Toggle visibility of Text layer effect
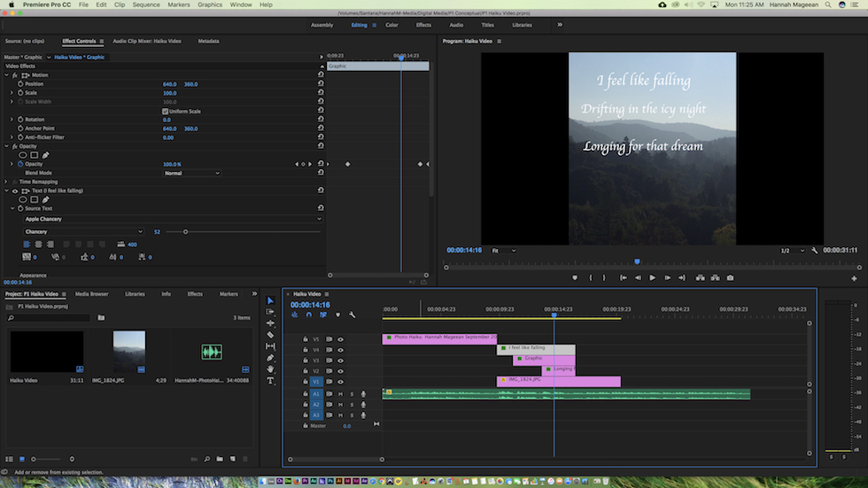The width and height of the screenshot is (868, 488). [16, 191]
